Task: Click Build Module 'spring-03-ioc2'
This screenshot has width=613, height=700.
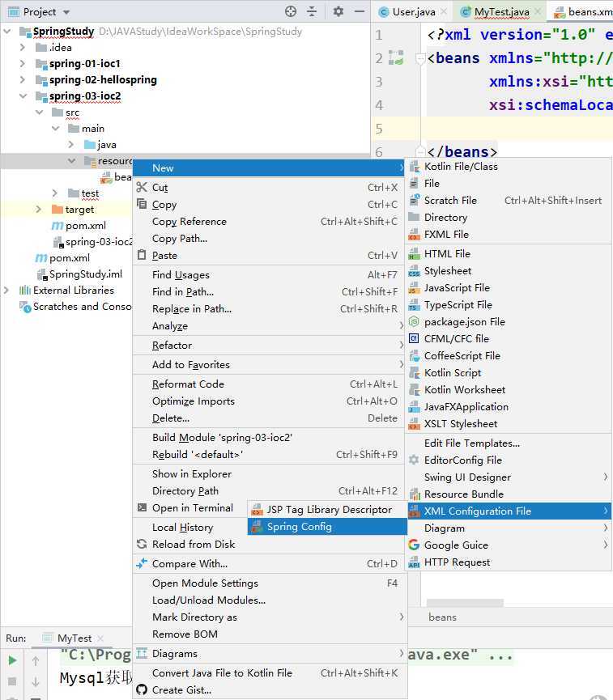Action: point(270,438)
